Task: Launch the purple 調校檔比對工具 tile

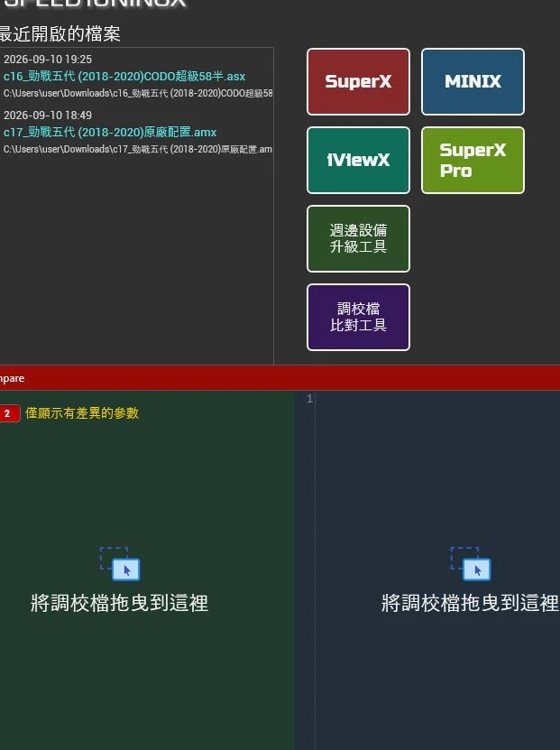Action: coord(358,317)
